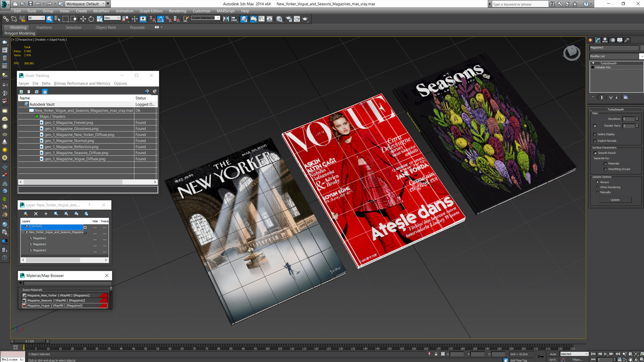Viewport: 644px width, 362px height.
Task: Click the Align tool icon
Action: point(234,19)
